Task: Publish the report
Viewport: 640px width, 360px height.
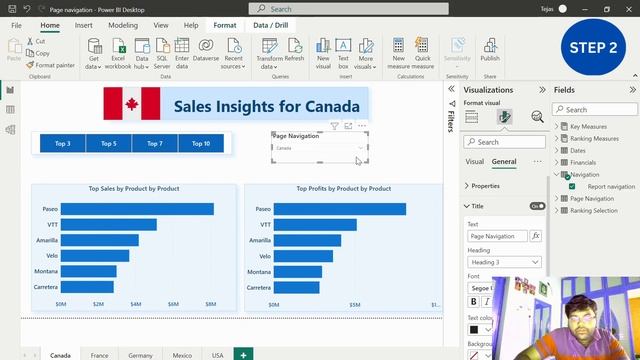Action: click(x=490, y=50)
